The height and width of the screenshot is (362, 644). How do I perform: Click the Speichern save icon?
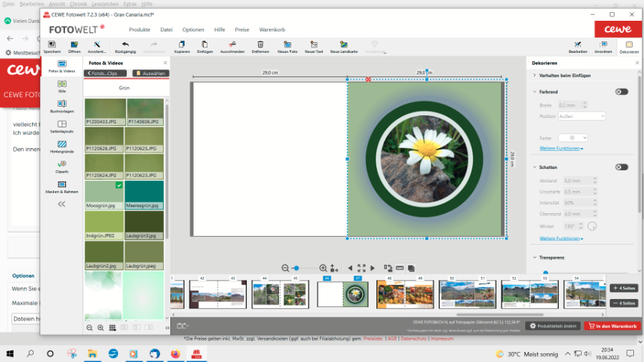[x=52, y=46]
